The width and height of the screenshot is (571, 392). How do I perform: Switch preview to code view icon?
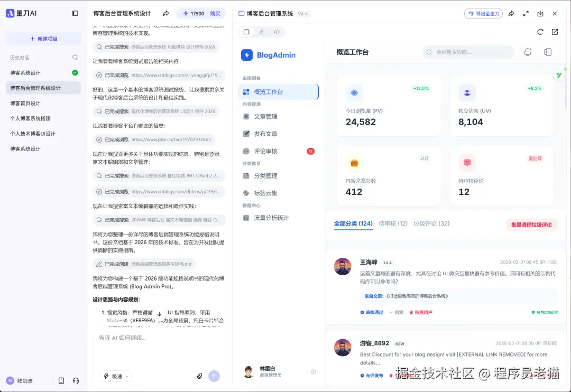pyautogui.click(x=277, y=32)
